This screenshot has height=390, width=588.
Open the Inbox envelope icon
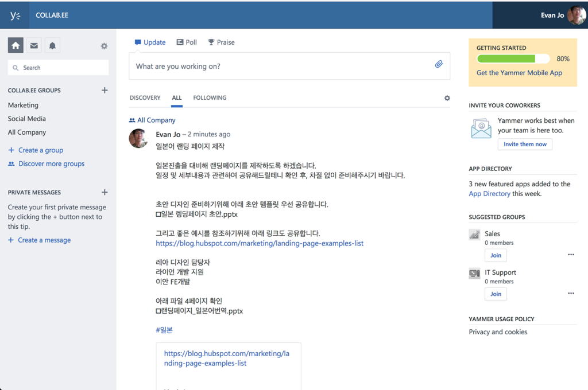tap(34, 46)
